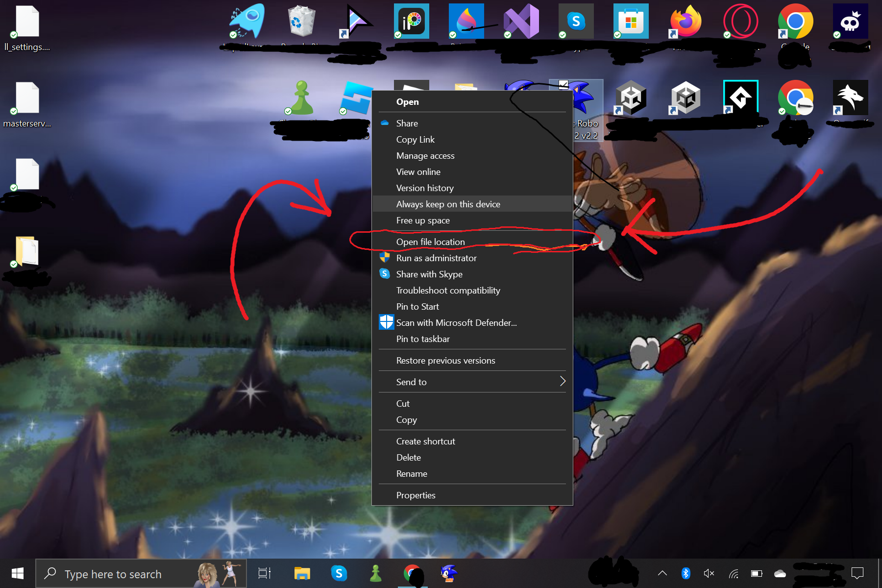Choose Open file location
The width and height of the screenshot is (882, 588).
472,242
